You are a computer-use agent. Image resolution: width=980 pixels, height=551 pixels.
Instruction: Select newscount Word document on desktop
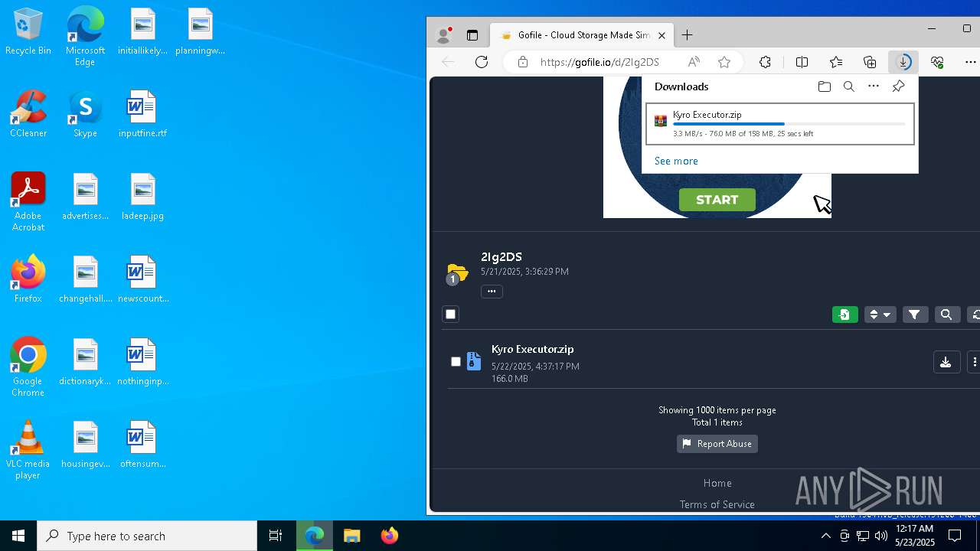142,279
